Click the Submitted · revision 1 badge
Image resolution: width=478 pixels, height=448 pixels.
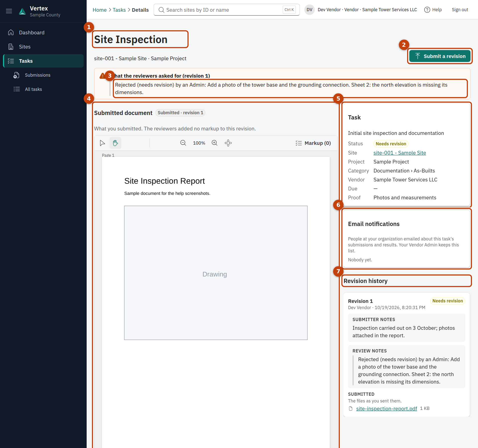[x=180, y=113]
